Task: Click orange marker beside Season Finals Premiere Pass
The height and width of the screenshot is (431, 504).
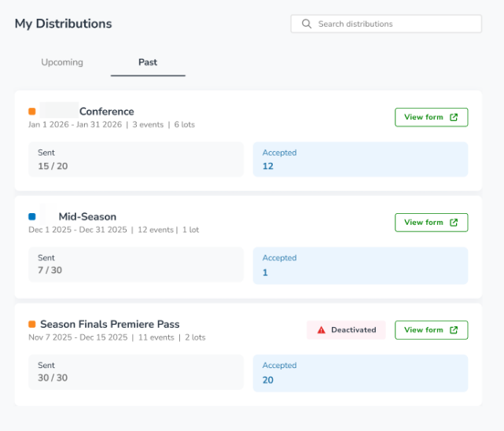Action: (x=31, y=324)
